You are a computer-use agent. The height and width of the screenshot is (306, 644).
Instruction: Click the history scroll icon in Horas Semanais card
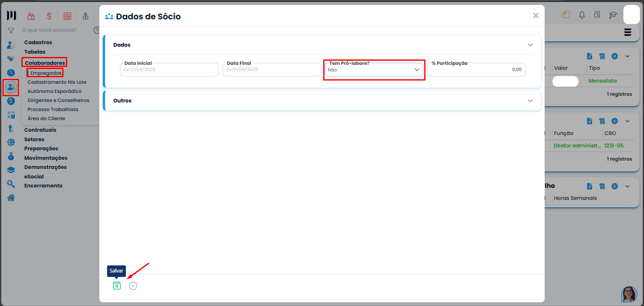click(x=602, y=186)
